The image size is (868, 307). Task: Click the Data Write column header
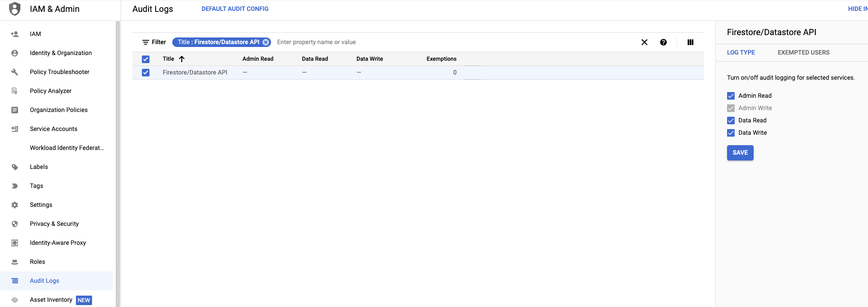[x=370, y=59]
